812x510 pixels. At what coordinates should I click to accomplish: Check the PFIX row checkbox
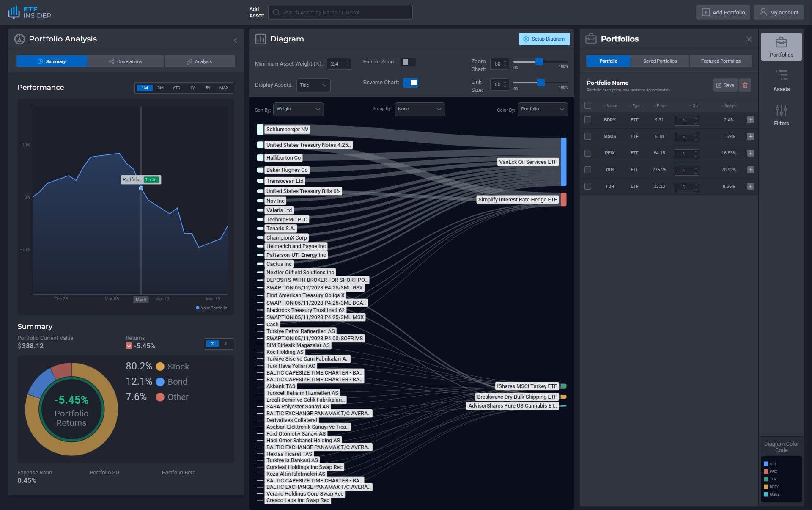[587, 153]
